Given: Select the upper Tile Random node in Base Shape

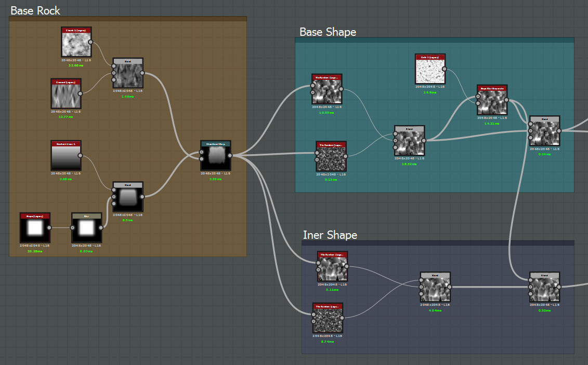Looking at the screenshot, I should click(x=326, y=89).
